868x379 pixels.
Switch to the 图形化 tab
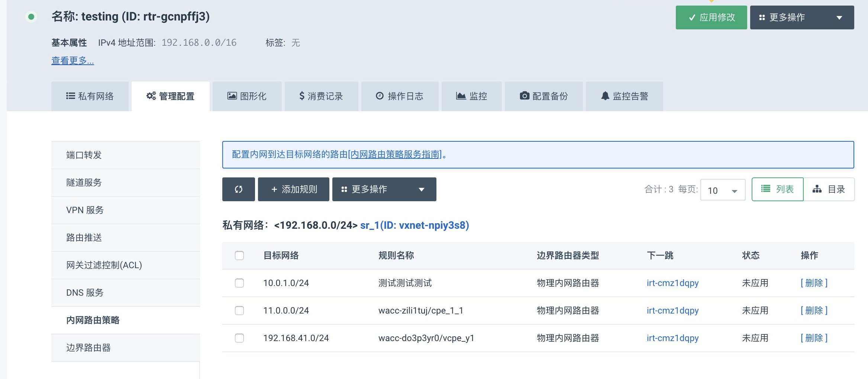click(x=247, y=96)
